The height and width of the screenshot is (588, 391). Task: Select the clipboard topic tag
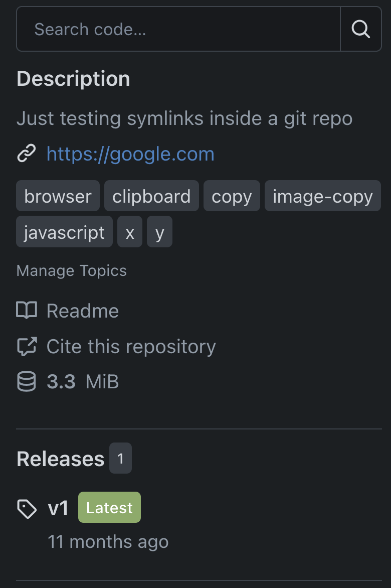[151, 196]
